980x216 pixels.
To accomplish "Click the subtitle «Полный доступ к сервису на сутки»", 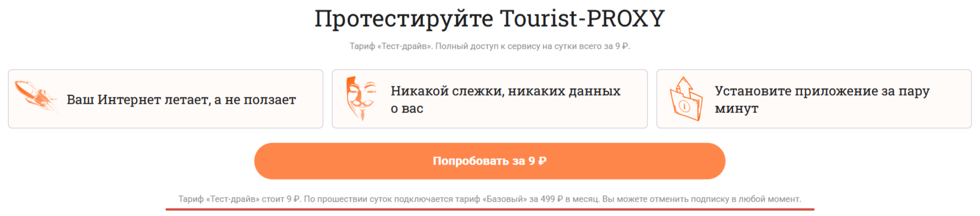I will (506, 46).
